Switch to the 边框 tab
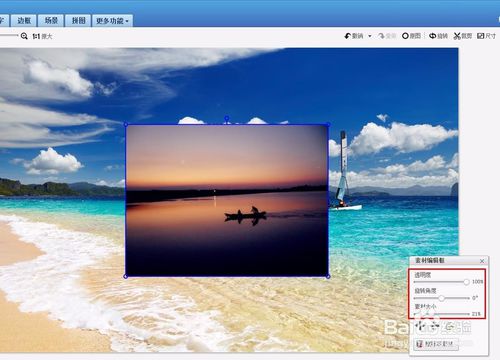The image size is (500, 360). tap(24, 21)
